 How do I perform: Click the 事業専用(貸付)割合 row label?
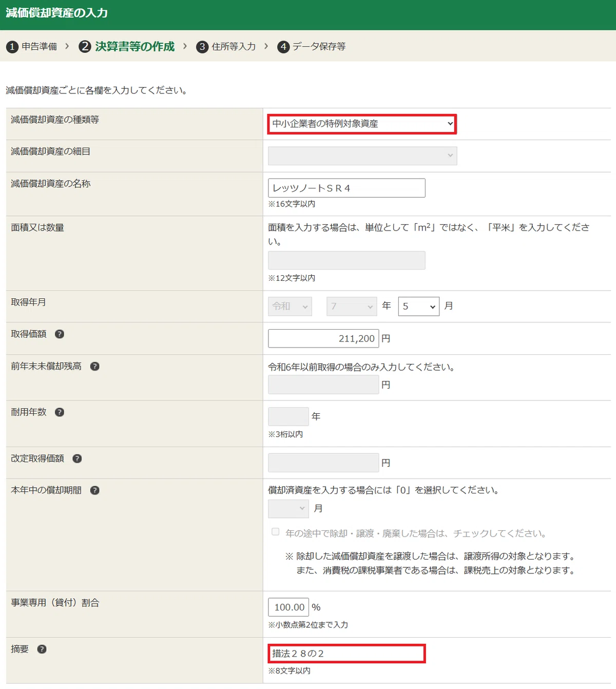[55, 603]
